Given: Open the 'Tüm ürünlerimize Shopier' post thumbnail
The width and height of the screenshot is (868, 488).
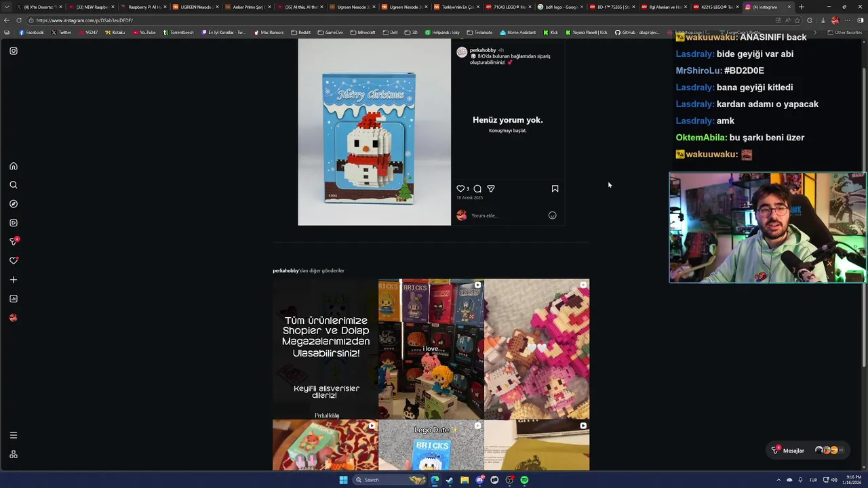Looking at the screenshot, I should (x=325, y=349).
